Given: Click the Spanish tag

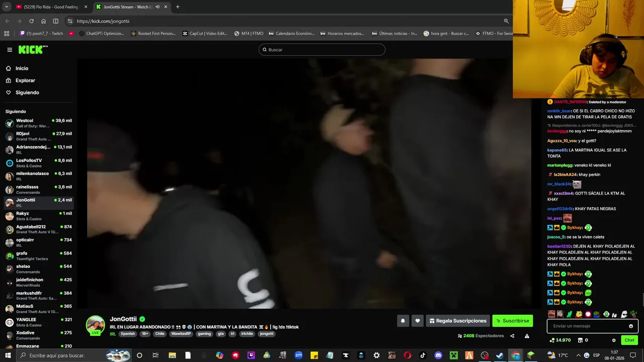Looking at the screenshot, I should 128,334.
